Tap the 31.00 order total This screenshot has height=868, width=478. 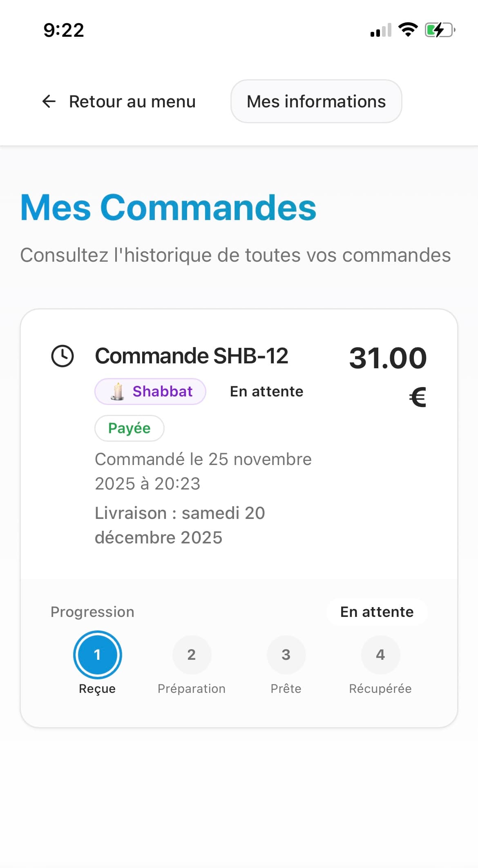(x=388, y=358)
